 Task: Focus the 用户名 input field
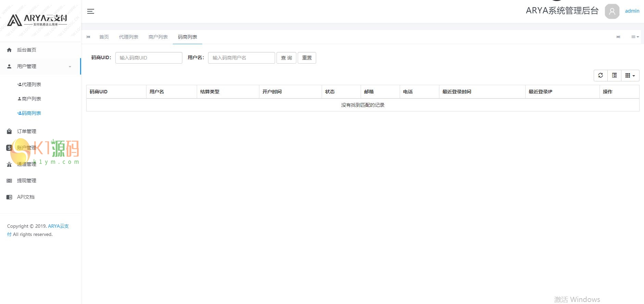(242, 58)
